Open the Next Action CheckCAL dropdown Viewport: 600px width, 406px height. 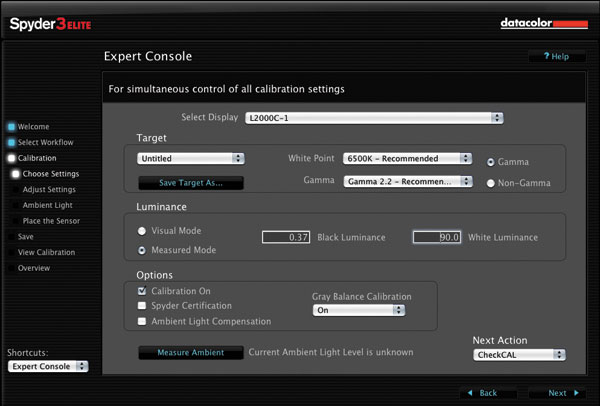519,355
